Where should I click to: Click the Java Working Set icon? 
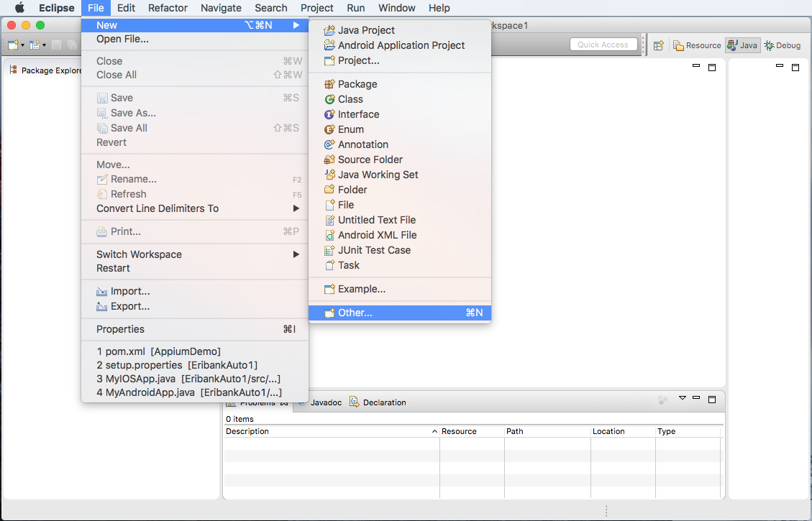click(329, 175)
